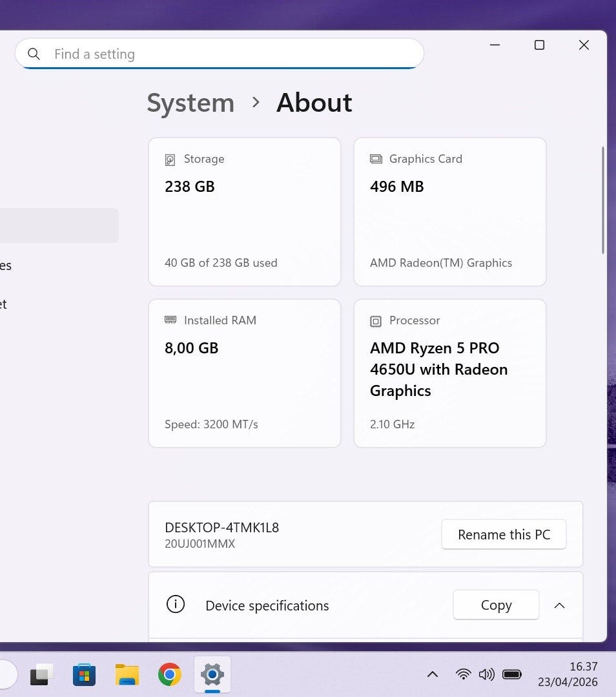The width and height of the screenshot is (616, 697).
Task: Launch Google Chrome from taskbar
Action: 170,675
